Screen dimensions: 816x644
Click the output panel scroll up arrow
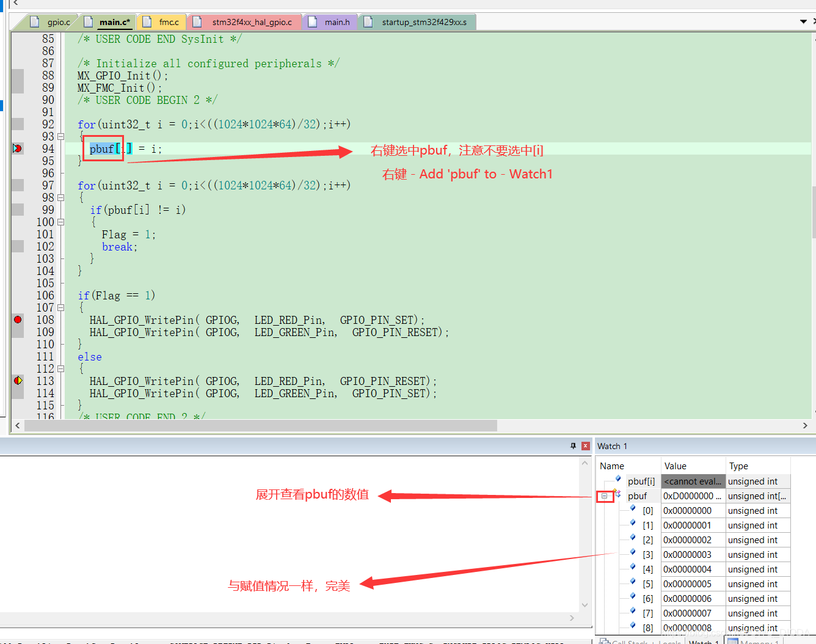tap(585, 463)
